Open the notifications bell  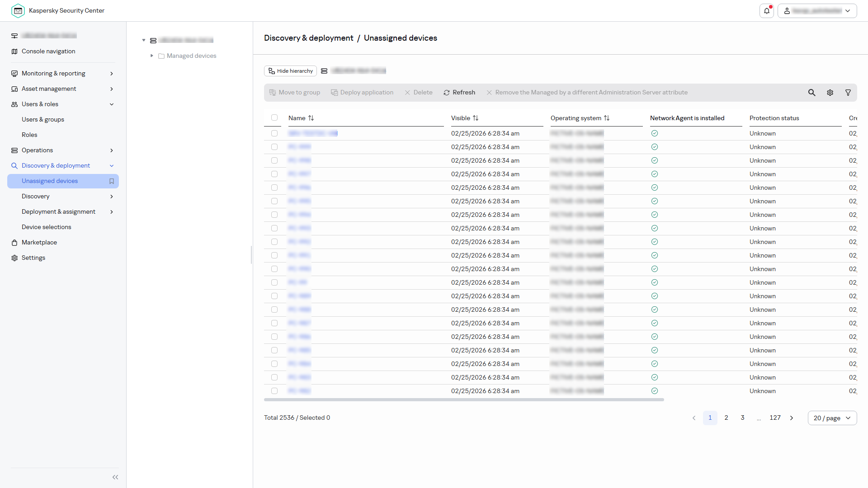767,11
